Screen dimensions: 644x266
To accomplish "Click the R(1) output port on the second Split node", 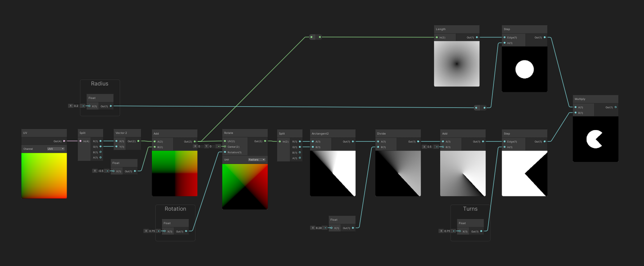I will (x=300, y=141).
